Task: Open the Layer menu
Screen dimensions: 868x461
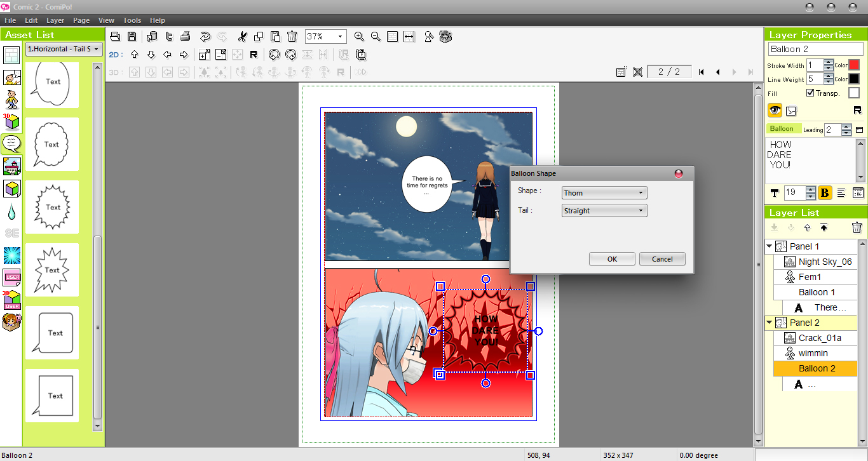Action: tap(55, 20)
